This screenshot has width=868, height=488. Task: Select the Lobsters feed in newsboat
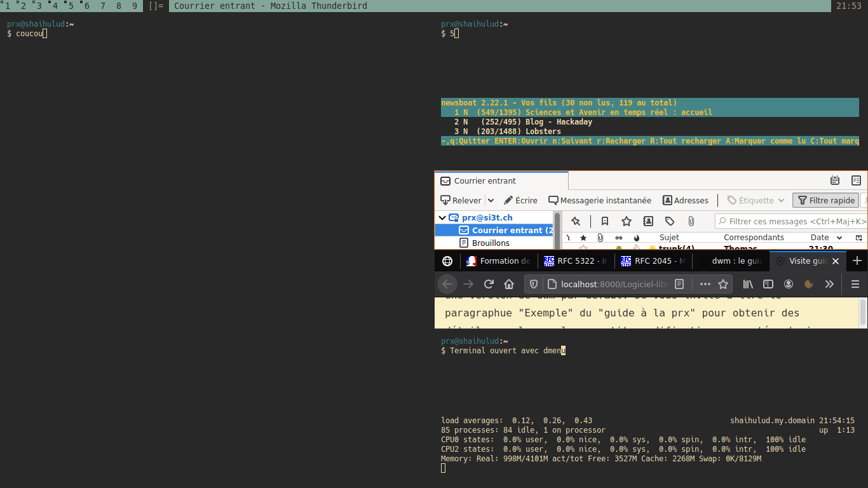coord(650,132)
